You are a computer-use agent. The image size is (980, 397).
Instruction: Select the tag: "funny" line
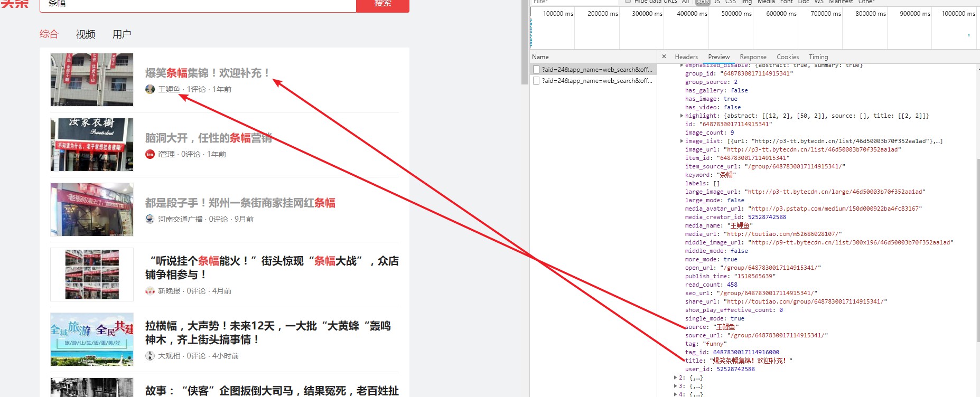(x=706, y=344)
